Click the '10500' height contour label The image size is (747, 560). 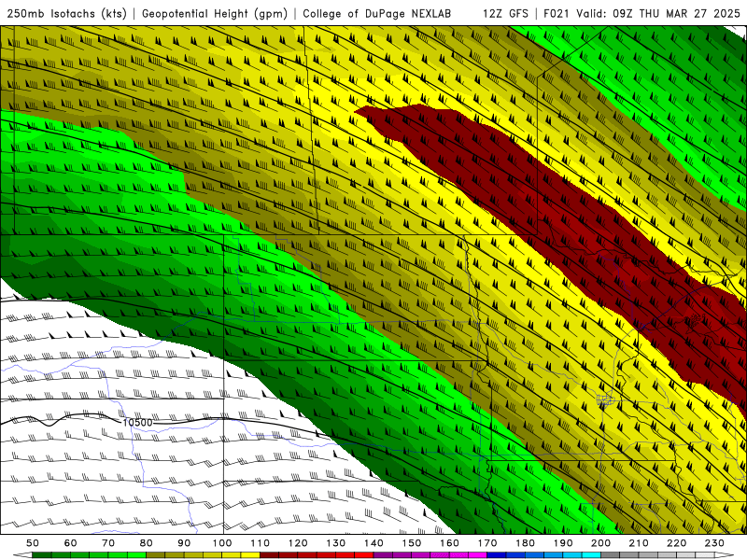point(137,423)
